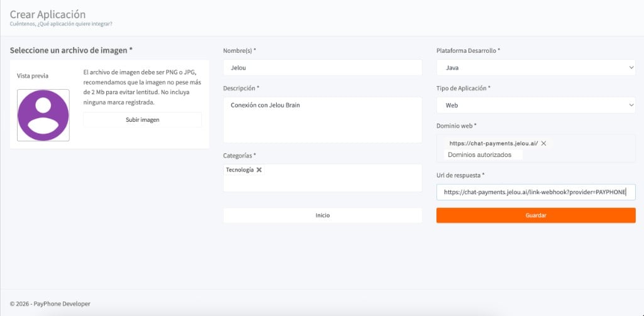Click the https://chat-payments.jelou.ai/ domain text
Screen dimensions: 644x316
pos(494,143)
